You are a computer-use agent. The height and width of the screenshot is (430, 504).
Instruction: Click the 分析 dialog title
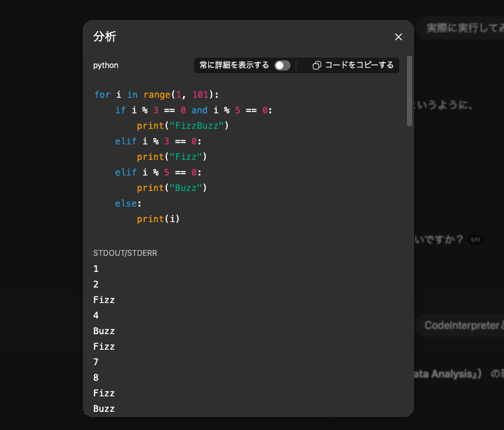(105, 37)
